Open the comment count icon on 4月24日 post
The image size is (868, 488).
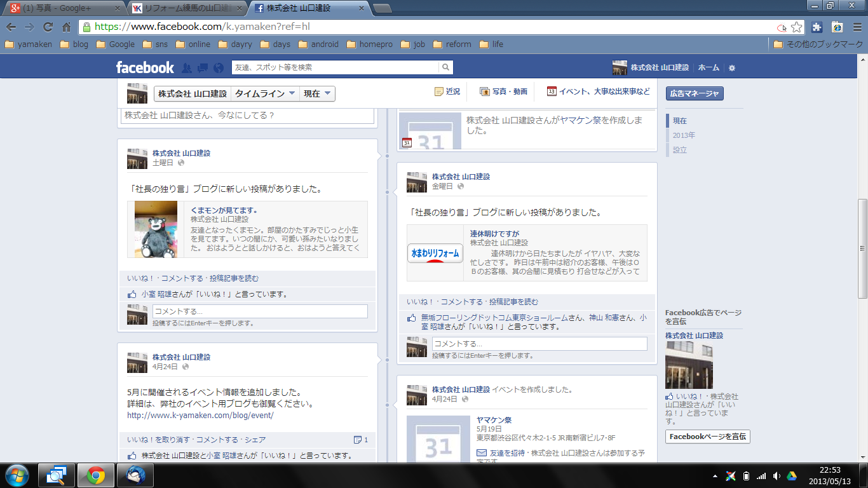coord(360,440)
